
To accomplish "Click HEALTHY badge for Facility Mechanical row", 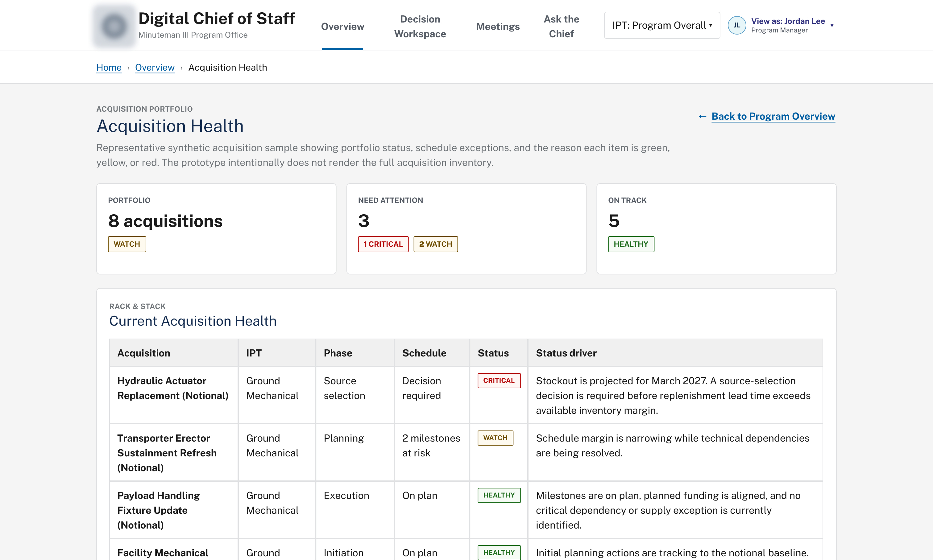I will point(499,553).
